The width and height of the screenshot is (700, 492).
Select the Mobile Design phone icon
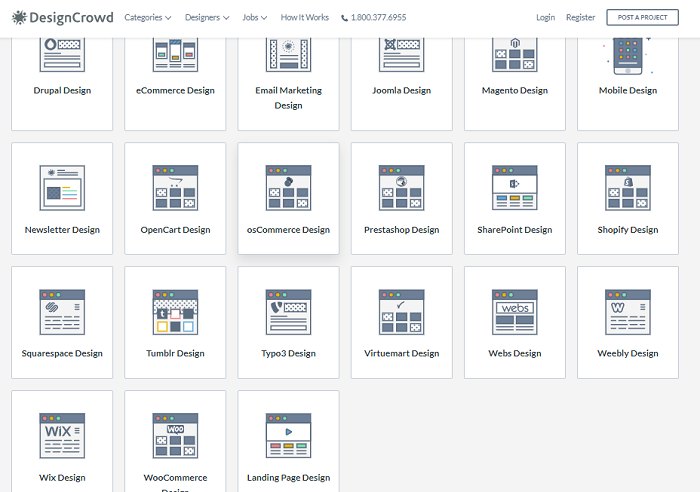(x=628, y=55)
